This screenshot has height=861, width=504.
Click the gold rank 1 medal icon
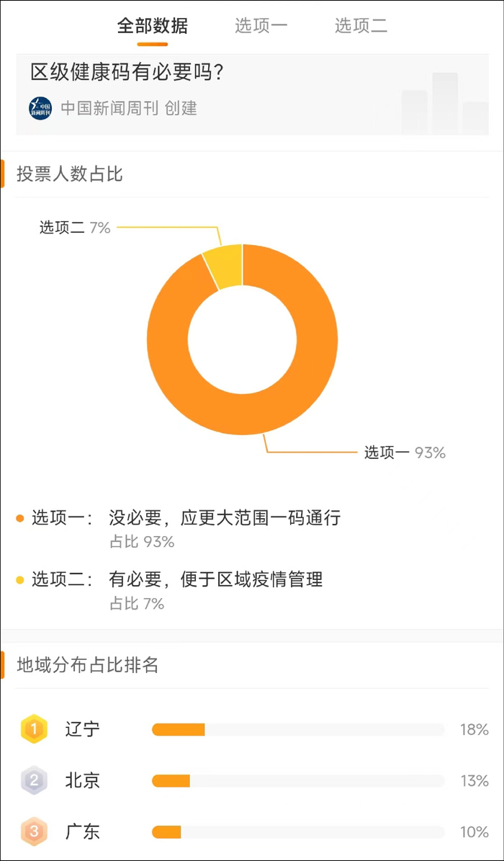click(34, 729)
